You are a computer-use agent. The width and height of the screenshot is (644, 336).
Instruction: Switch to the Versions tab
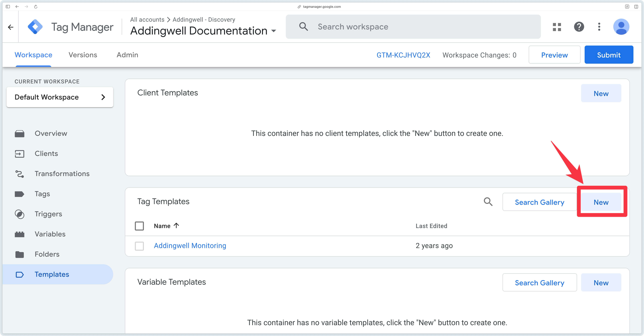83,55
